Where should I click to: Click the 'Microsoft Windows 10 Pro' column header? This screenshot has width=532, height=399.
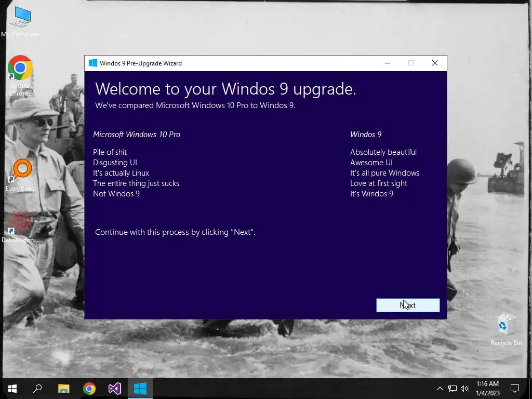coord(137,135)
